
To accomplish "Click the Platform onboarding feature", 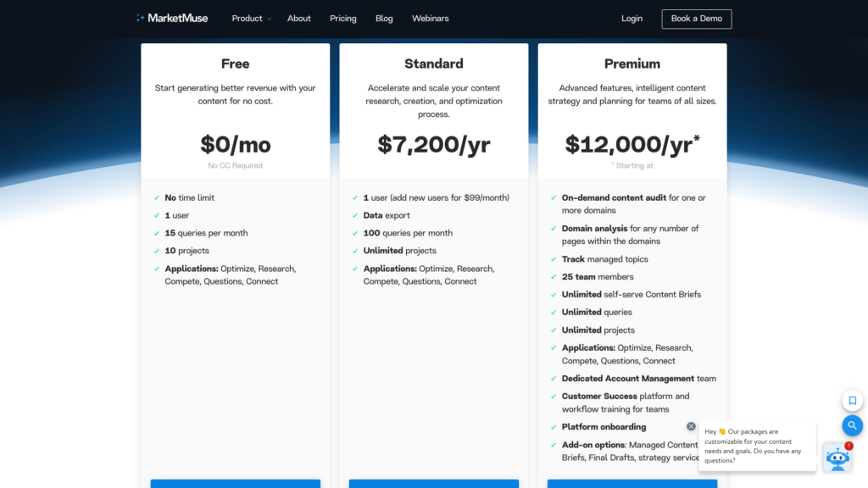I will [x=604, y=427].
